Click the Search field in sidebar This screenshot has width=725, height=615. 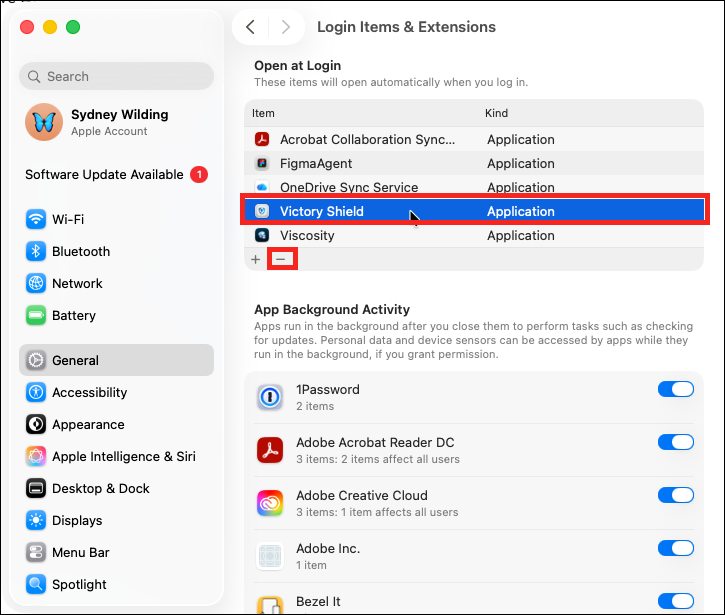click(x=117, y=76)
